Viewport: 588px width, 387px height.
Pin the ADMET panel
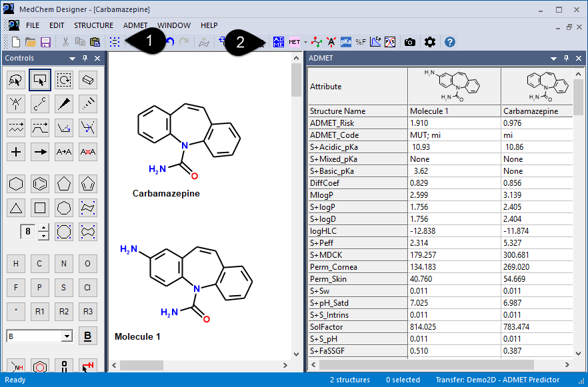(566, 58)
